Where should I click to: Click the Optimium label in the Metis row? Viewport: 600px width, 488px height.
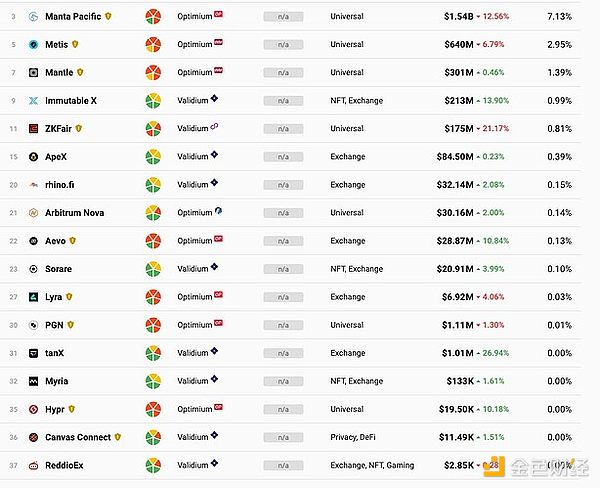click(x=194, y=45)
